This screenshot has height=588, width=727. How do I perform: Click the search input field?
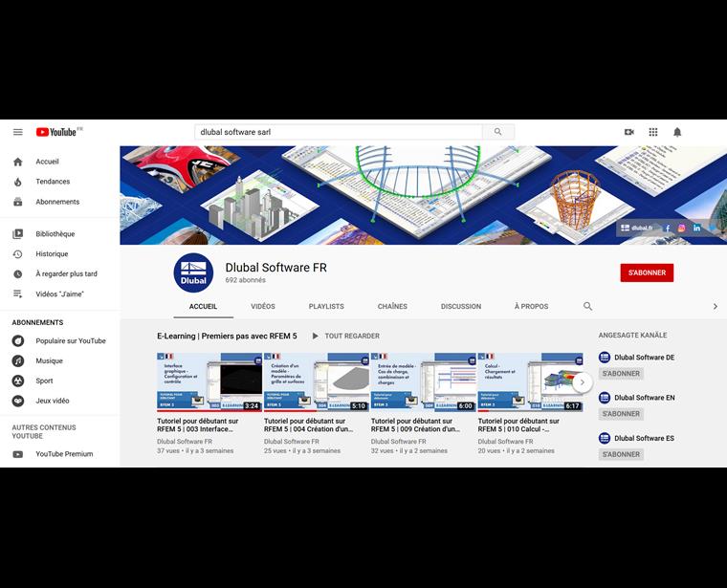coord(339,132)
